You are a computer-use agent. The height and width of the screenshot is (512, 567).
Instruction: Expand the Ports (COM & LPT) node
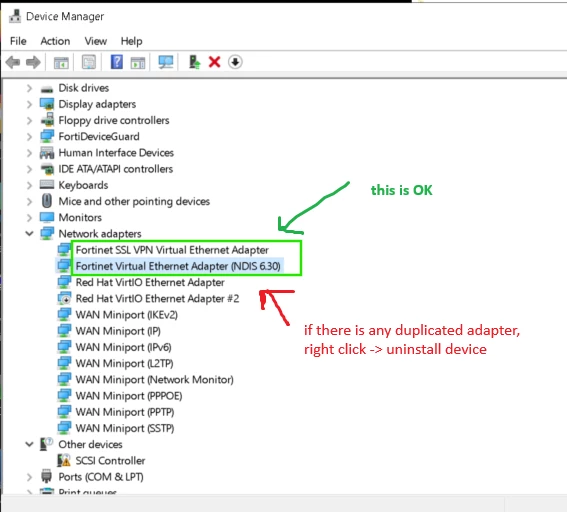[x=29, y=477]
